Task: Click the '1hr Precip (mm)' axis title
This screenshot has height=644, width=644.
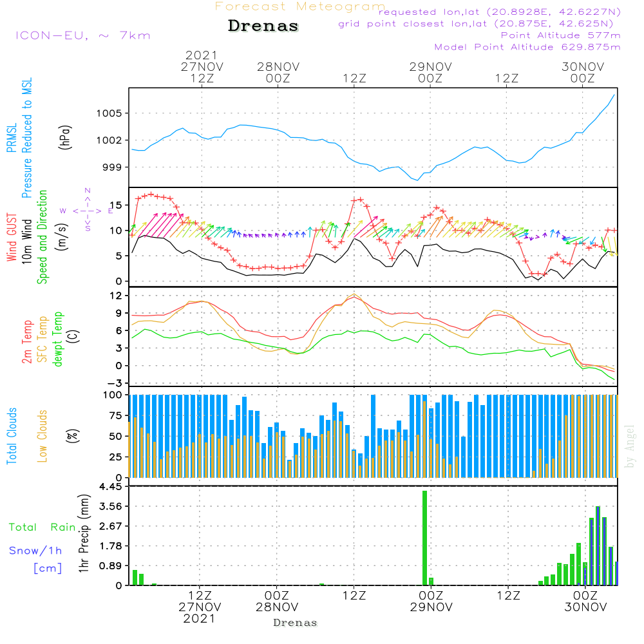Action: [84, 533]
